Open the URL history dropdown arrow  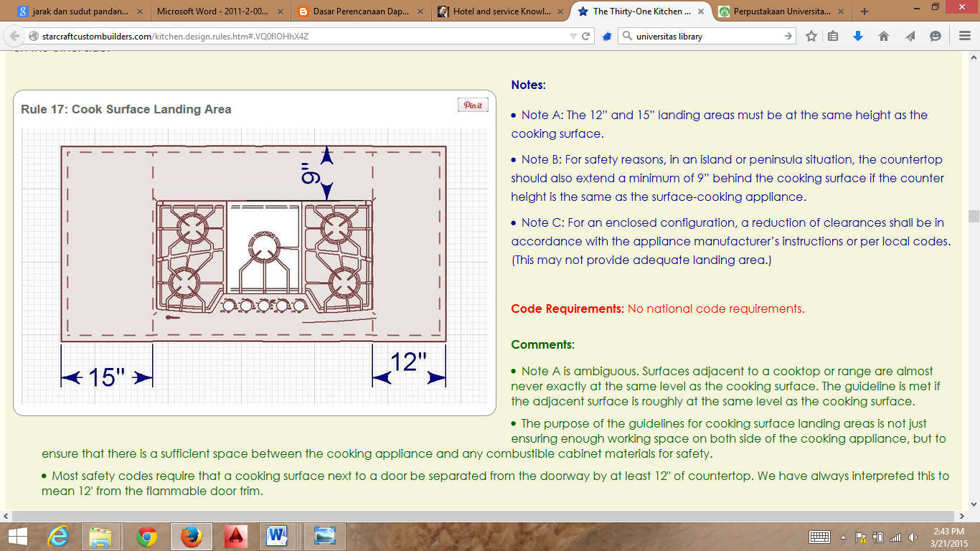573,36
